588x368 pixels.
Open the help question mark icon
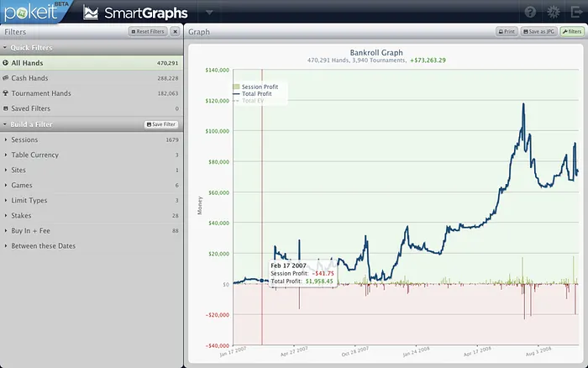pos(530,12)
